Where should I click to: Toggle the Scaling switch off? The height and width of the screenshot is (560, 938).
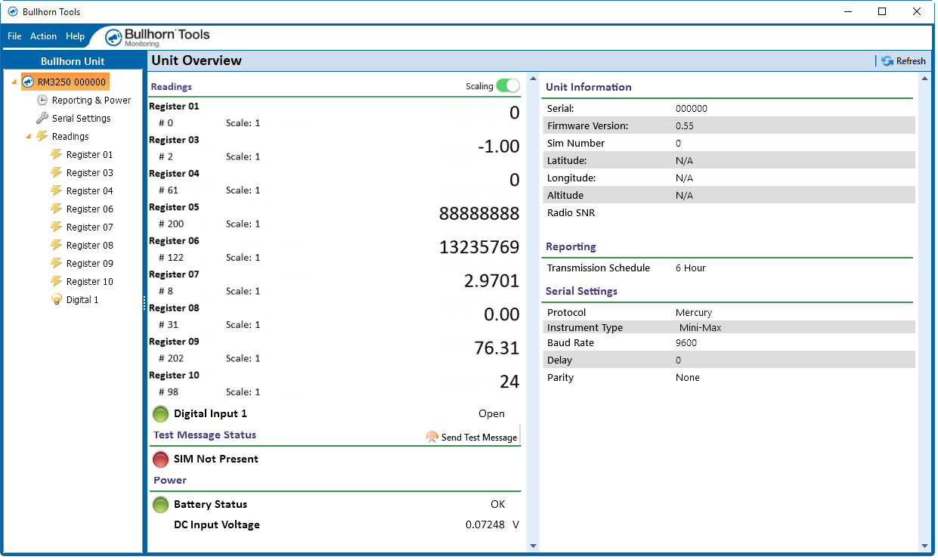tap(508, 86)
